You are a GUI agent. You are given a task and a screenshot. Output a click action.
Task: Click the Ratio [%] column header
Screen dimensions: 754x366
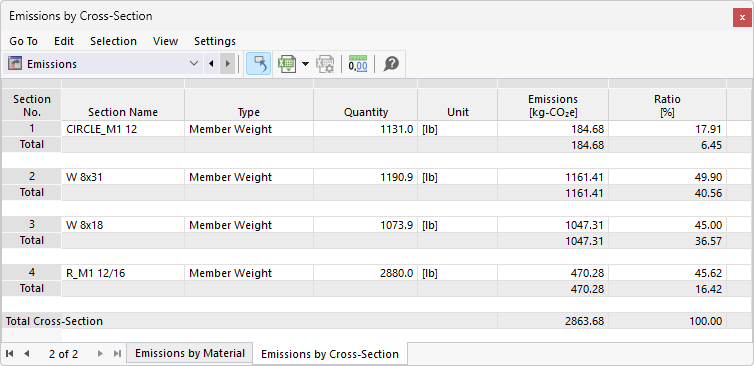(x=667, y=105)
